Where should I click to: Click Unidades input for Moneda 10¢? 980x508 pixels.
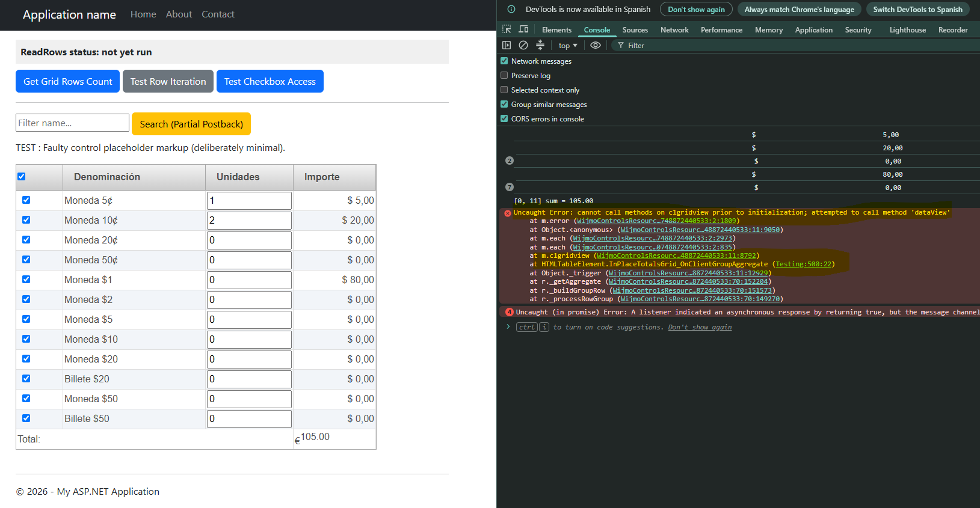[x=249, y=220]
